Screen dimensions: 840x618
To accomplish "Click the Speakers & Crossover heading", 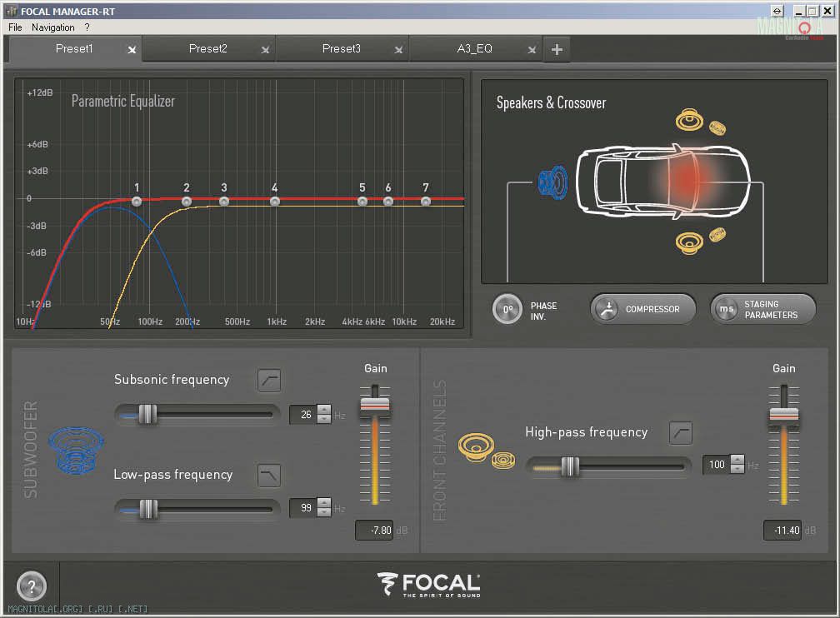I will 552,102.
